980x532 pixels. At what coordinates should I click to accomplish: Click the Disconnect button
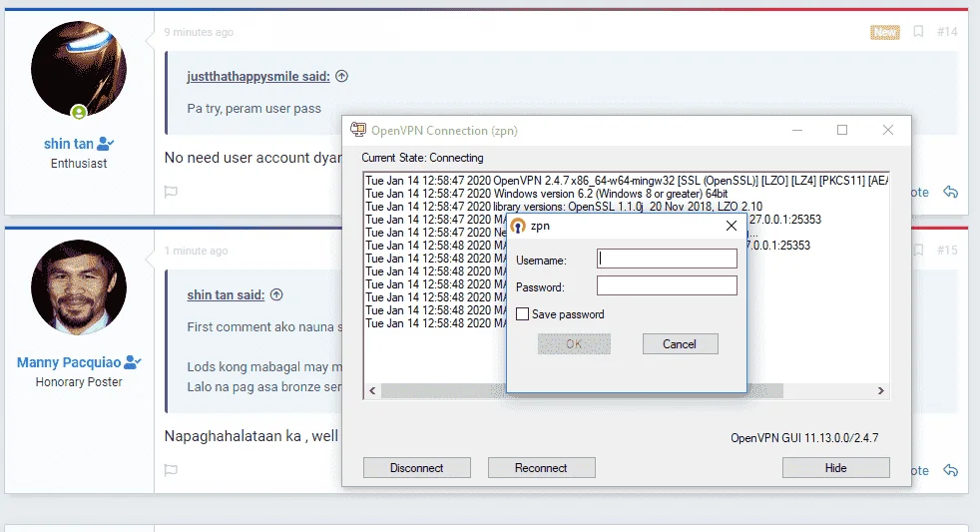417,467
